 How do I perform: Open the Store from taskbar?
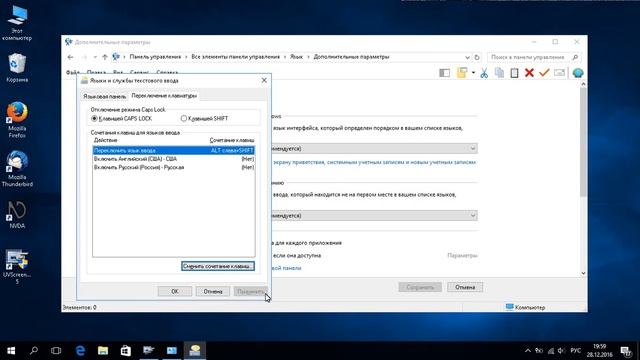[x=126, y=351]
